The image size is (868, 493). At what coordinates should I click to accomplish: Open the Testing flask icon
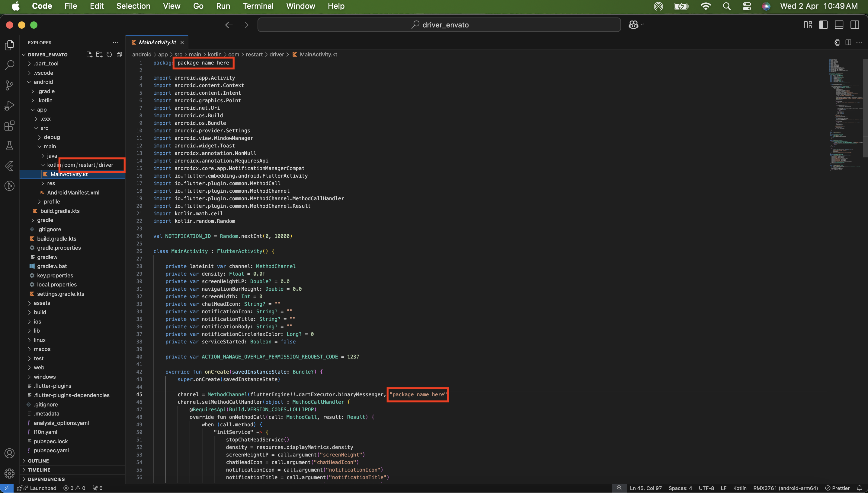[9, 146]
